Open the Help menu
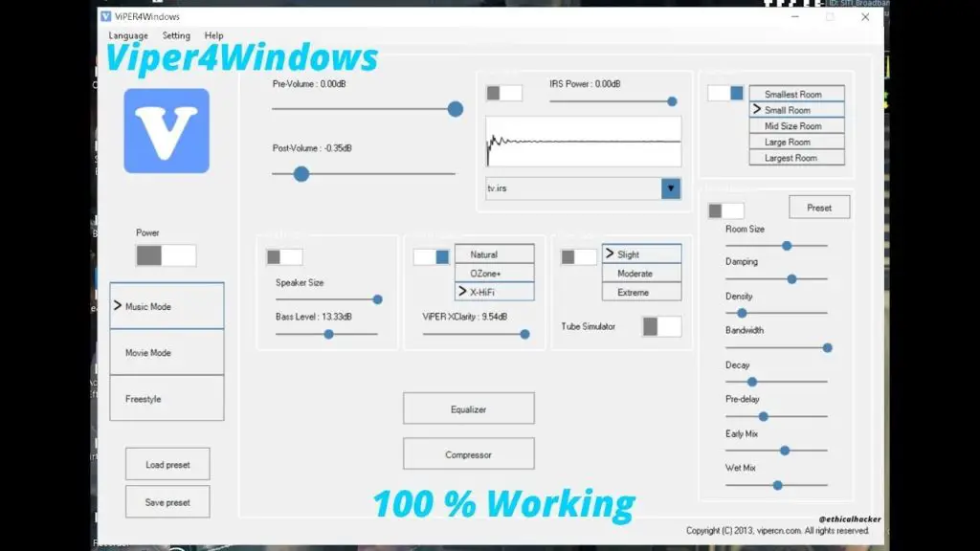Image resolution: width=980 pixels, height=551 pixels. (213, 35)
